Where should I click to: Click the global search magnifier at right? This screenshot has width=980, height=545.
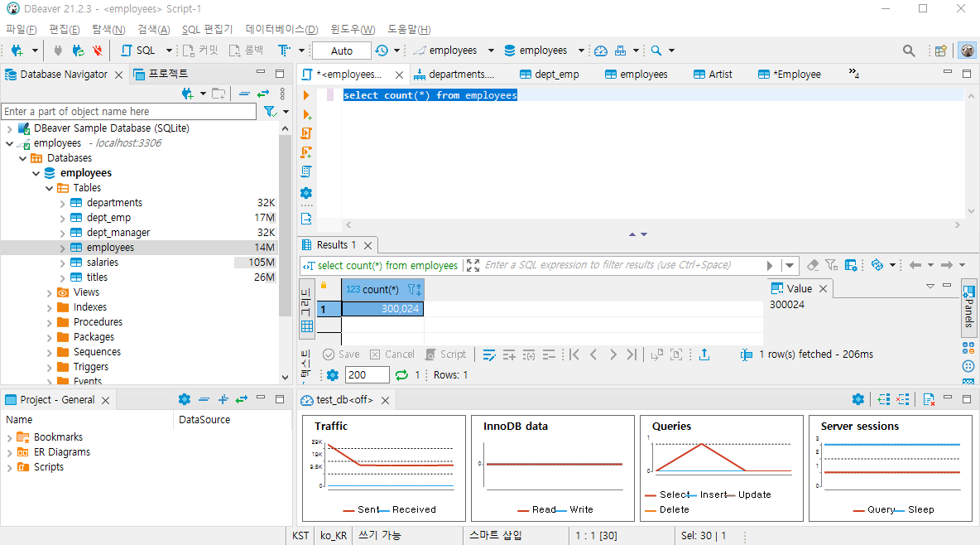[x=909, y=51]
